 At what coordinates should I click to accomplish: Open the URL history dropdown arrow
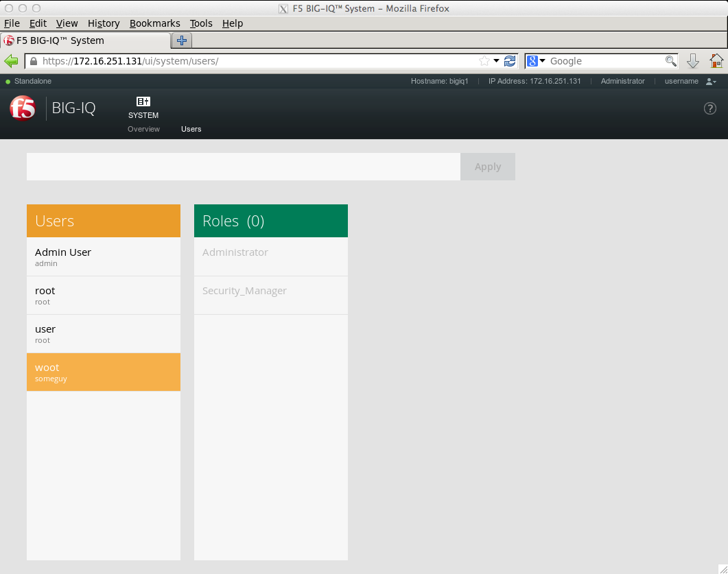[496, 61]
